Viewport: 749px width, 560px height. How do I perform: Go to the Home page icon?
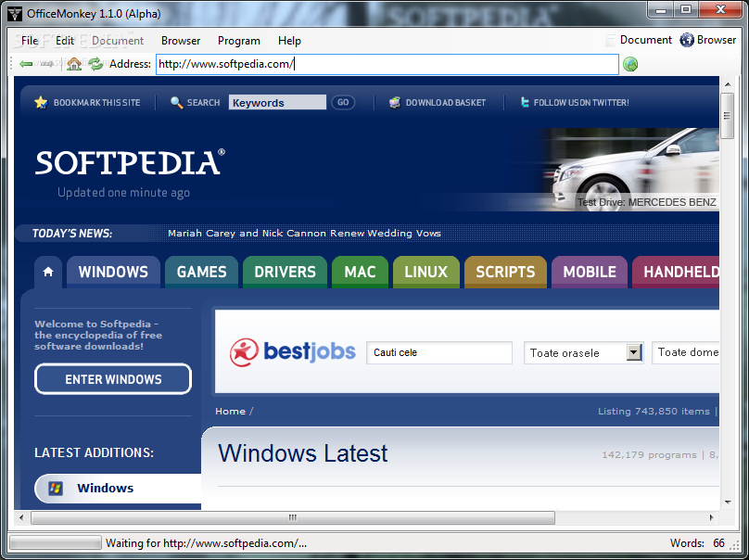pyautogui.click(x=74, y=64)
